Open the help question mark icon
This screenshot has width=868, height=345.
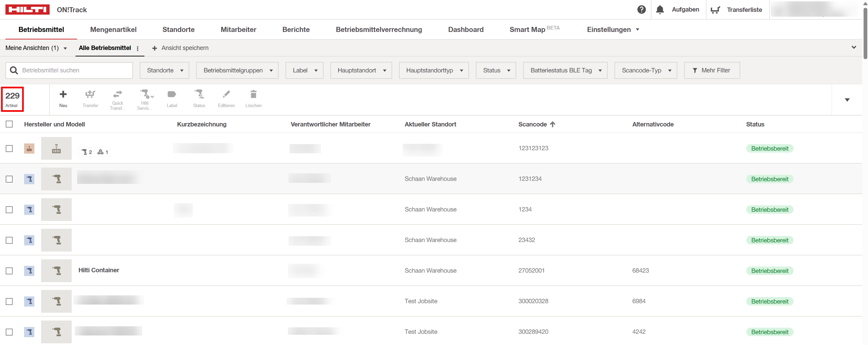pyautogui.click(x=641, y=10)
